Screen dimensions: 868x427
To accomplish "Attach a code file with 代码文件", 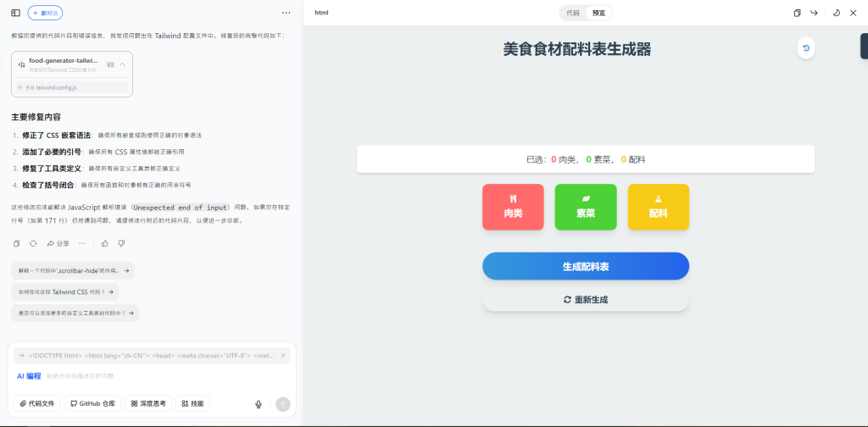I will 37,404.
